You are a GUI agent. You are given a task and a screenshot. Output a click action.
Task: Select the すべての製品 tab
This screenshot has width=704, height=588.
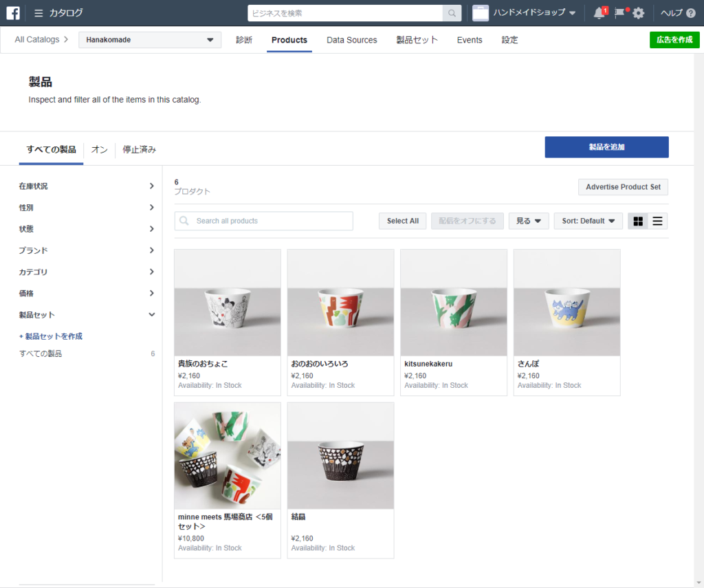point(51,150)
